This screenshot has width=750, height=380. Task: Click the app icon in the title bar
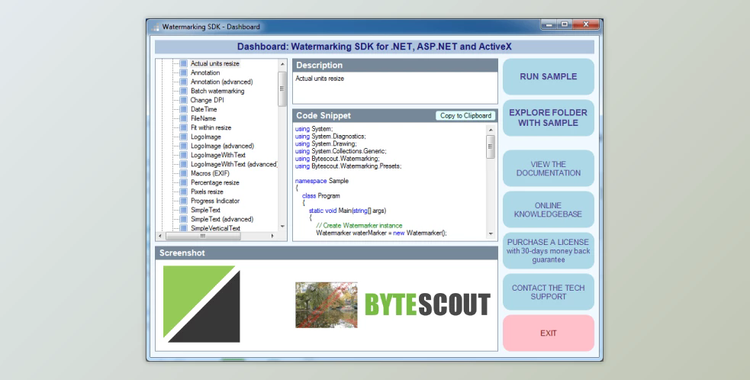coord(155,27)
